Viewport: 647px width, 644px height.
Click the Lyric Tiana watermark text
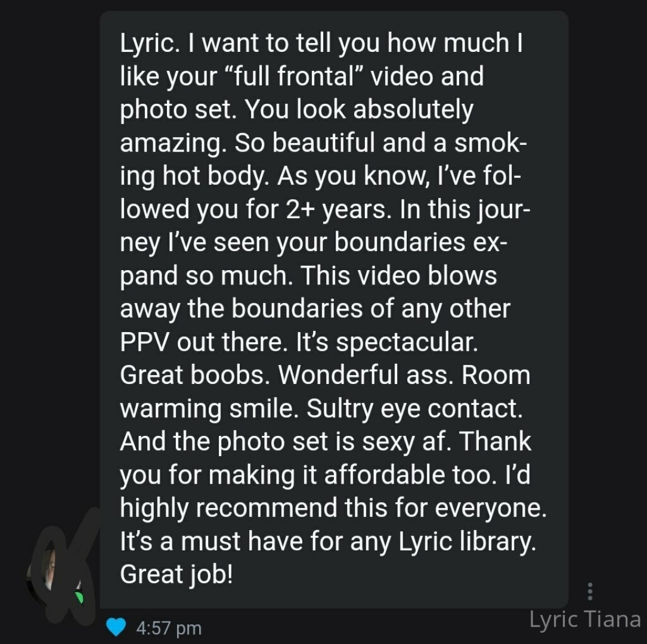pyautogui.click(x=584, y=619)
